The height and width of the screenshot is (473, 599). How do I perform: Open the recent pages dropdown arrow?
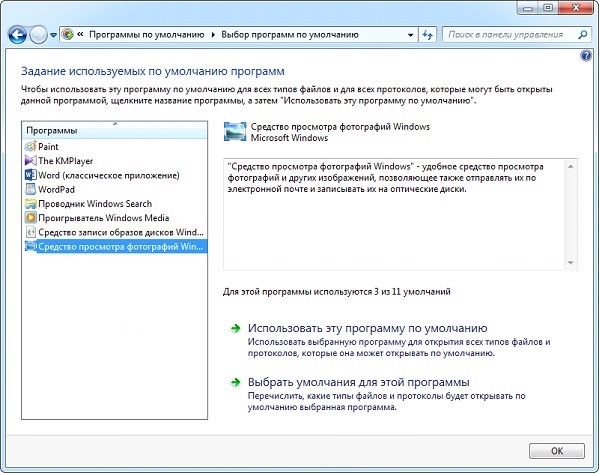coord(53,36)
